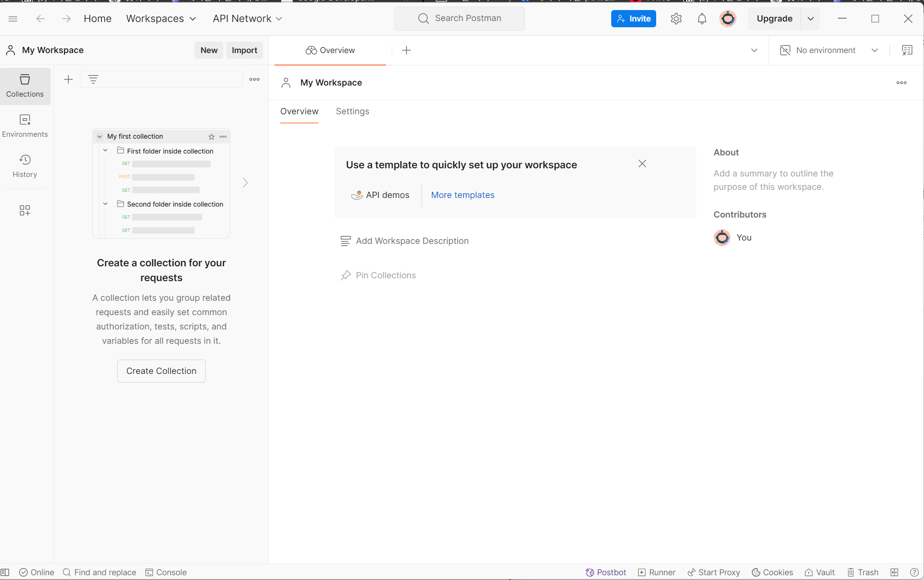
Task: Open Postbot in the status bar
Action: [x=605, y=572]
